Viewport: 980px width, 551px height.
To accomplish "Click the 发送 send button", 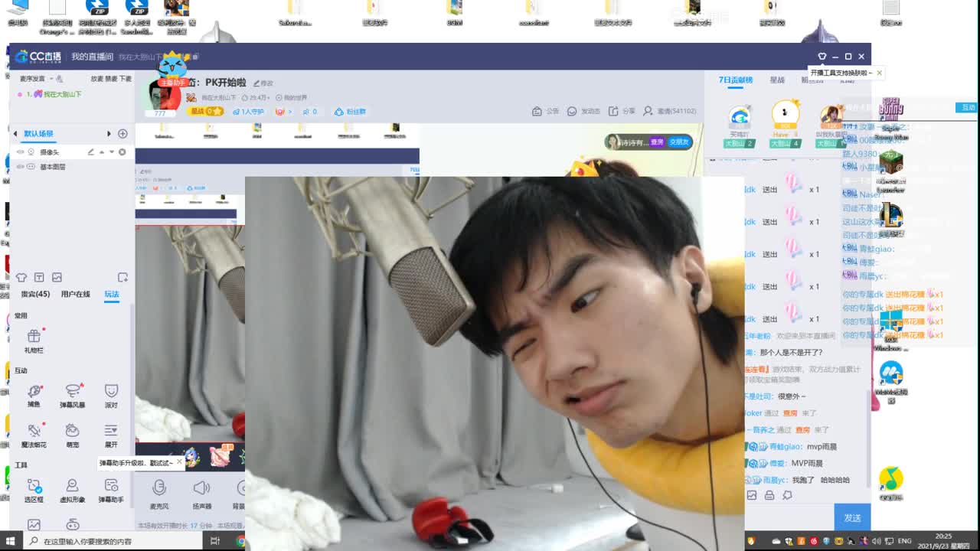I will 852,517.
